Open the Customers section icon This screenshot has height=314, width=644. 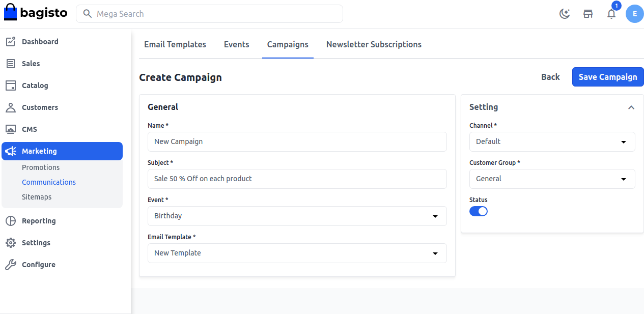click(x=10, y=107)
